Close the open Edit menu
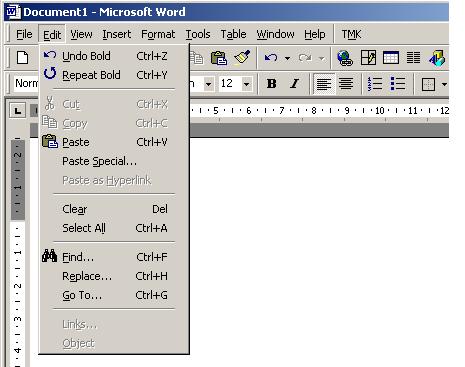This screenshot has height=367, width=465. [52, 34]
